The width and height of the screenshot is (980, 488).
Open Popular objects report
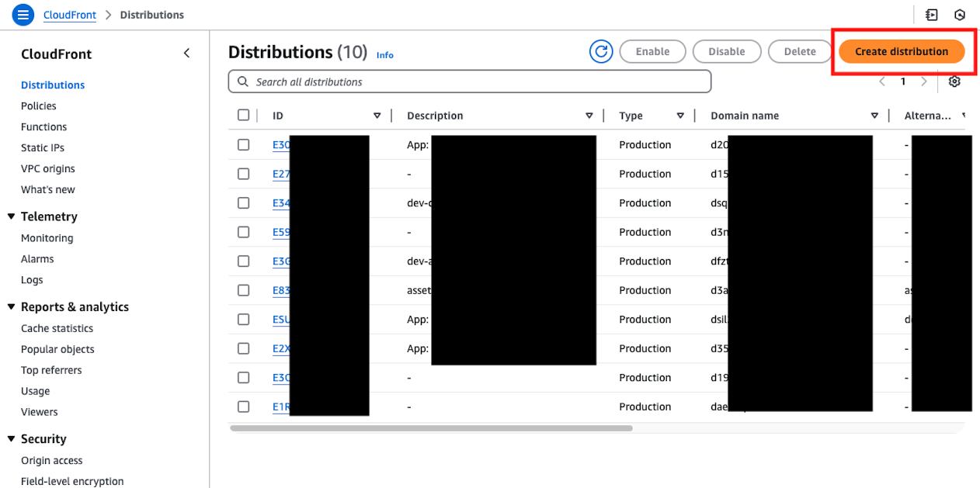coord(57,350)
